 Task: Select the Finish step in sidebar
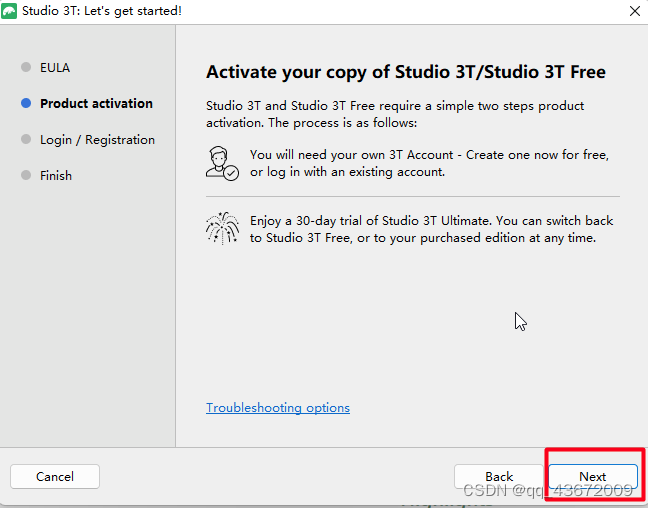[56, 176]
